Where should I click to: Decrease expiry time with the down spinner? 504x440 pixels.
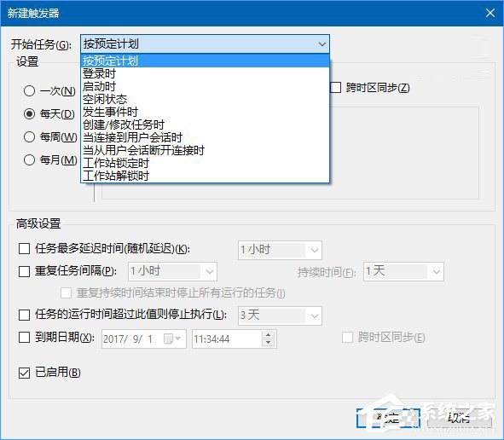[268, 343]
